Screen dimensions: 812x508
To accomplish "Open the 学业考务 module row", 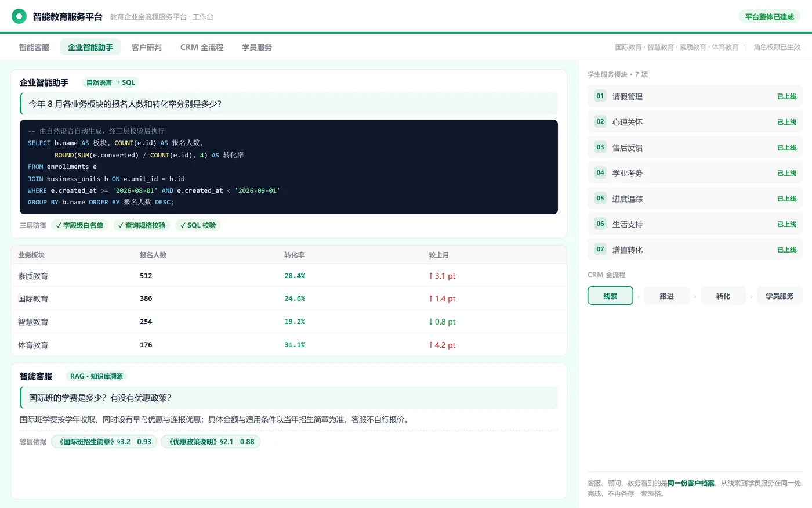I will [695, 173].
